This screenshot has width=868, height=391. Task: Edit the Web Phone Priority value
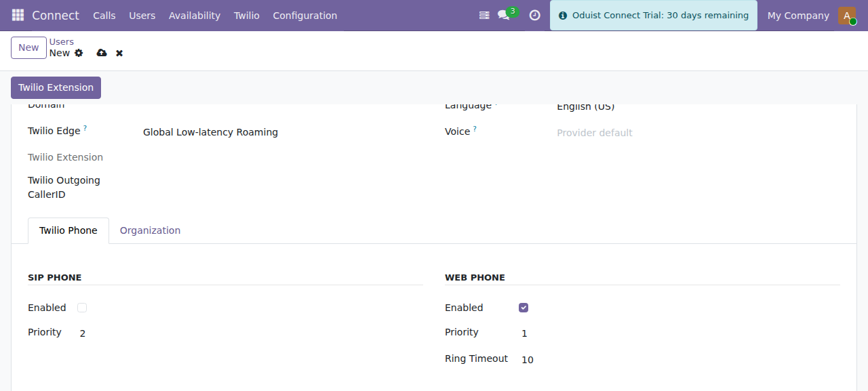[681, 333]
